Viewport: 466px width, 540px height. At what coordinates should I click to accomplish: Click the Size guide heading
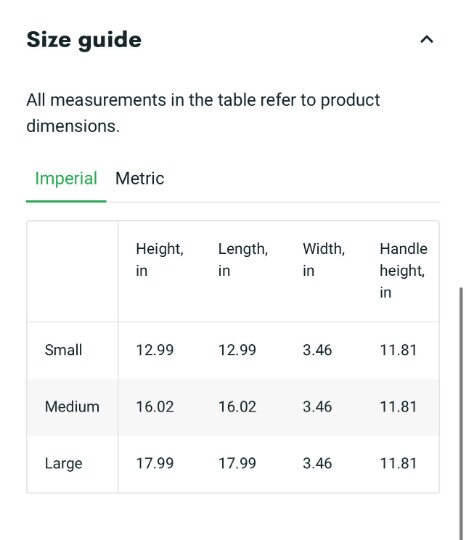click(x=84, y=40)
